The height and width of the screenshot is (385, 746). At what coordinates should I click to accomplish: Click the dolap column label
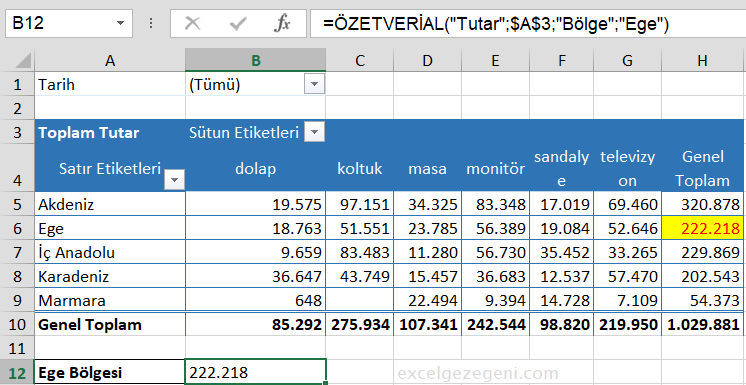(x=255, y=168)
